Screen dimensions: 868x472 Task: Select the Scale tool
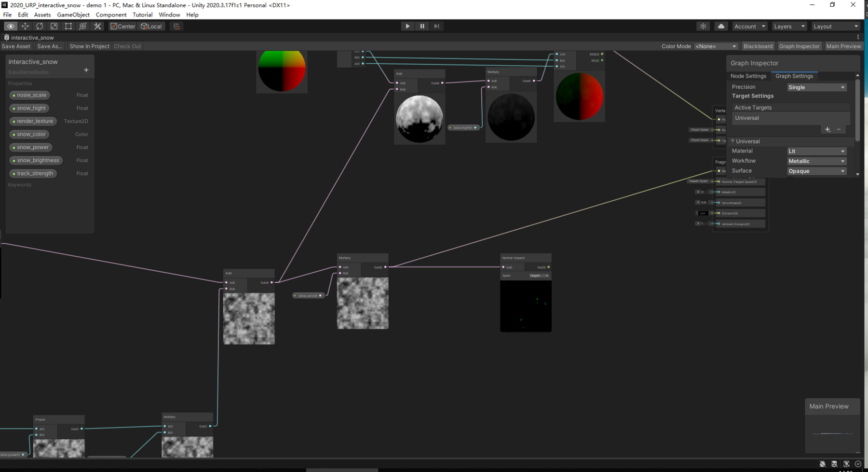click(x=54, y=27)
